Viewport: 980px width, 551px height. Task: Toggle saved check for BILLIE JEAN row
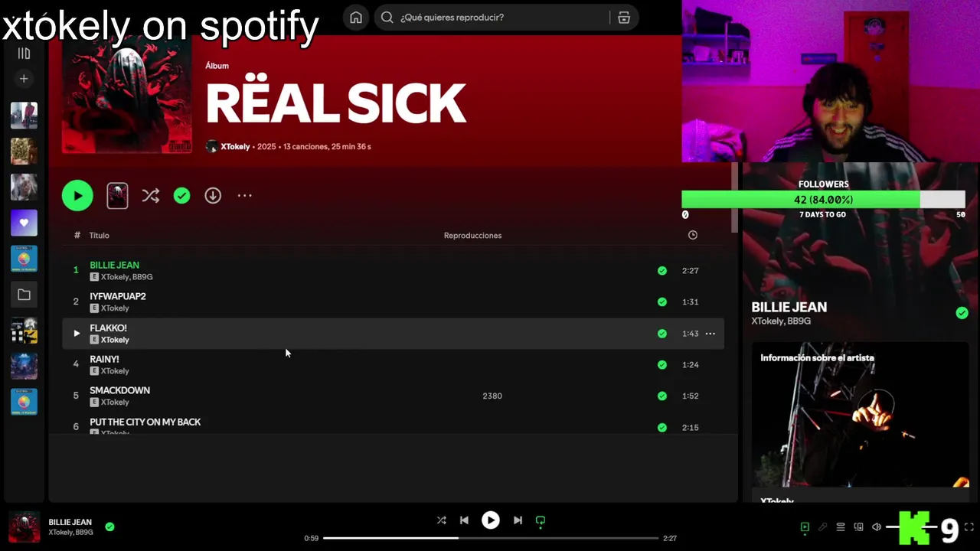click(661, 270)
